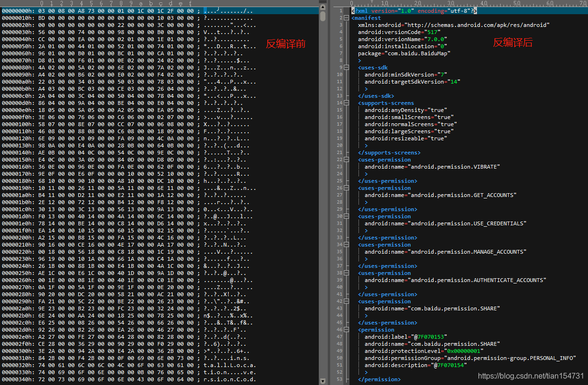Collapse the manifest fold marker at line 2

click(347, 18)
